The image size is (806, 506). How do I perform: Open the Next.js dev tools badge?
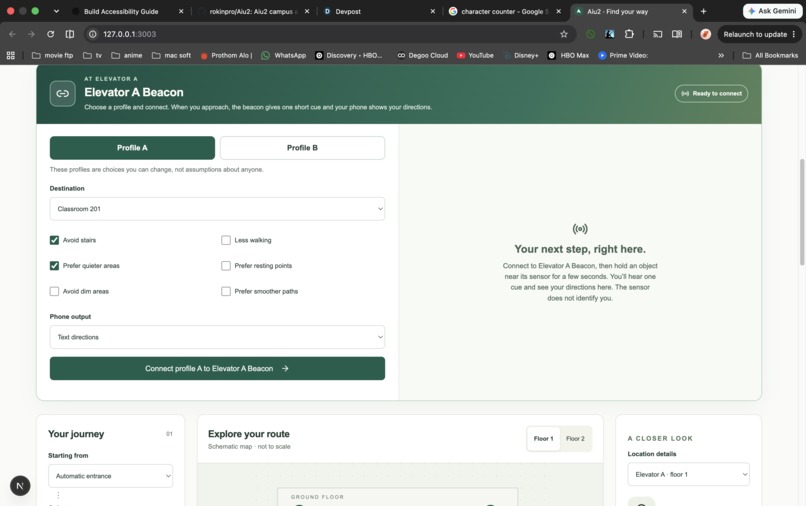tap(20, 485)
